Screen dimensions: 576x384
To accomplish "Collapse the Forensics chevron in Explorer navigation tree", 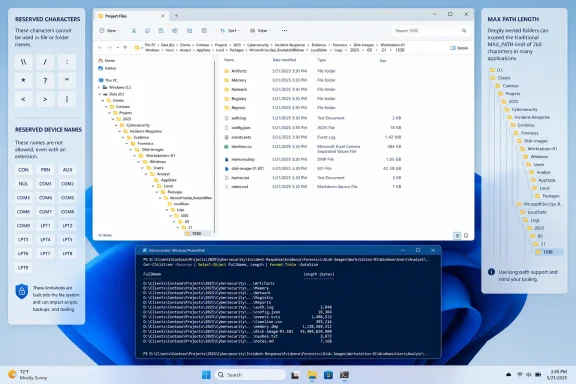I will [127, 143].
